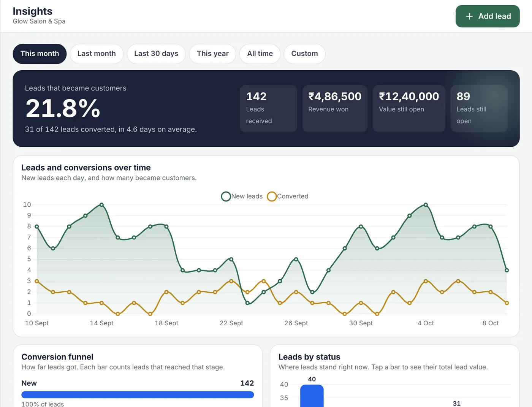Click the "New leads each day" chart description
The height and width of the screenshot is (407, 532).
109,178
